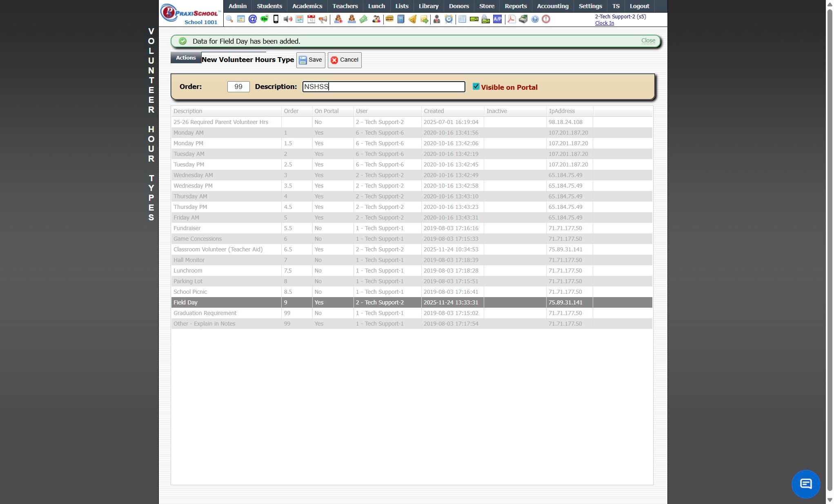Open the email @ icon
This screenshot has height=504, width=834.
(253, 19)
